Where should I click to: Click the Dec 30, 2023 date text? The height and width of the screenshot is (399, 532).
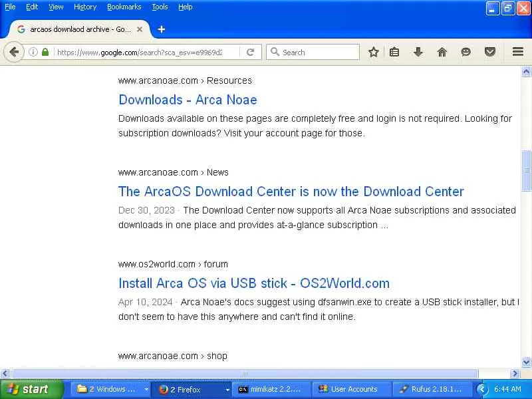[x=146, y=210]
